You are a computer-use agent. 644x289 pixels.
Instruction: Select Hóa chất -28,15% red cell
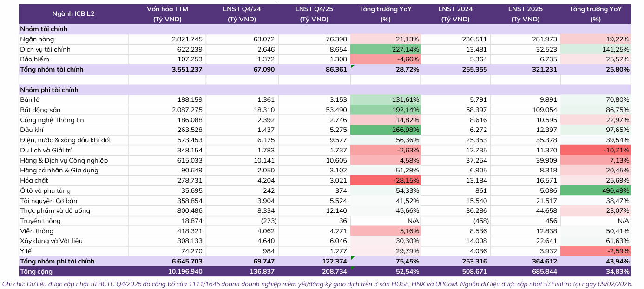(x=386, y=180)
